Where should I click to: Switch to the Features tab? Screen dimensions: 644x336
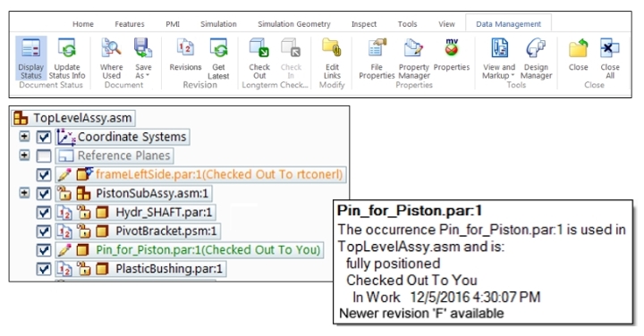[x=130, y=24]
